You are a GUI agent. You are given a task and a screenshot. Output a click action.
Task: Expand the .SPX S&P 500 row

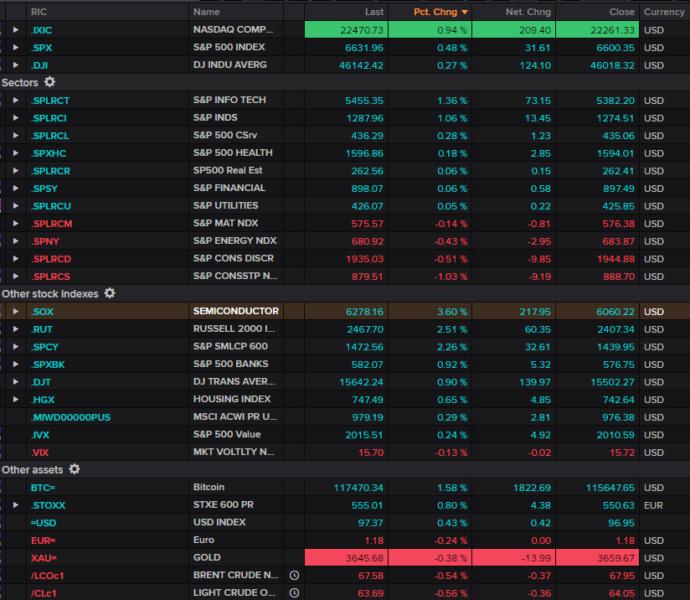point(15,48)
